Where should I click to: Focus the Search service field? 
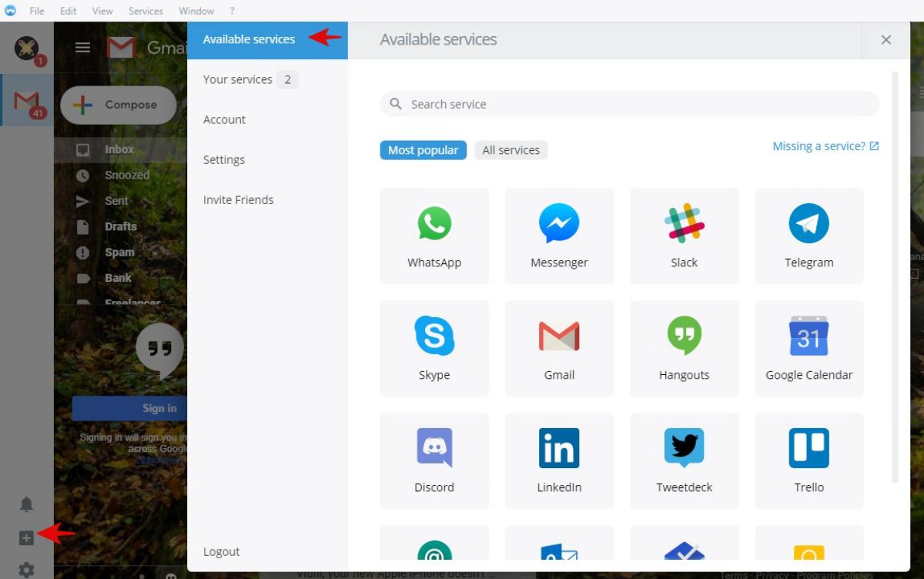point(630,104)
